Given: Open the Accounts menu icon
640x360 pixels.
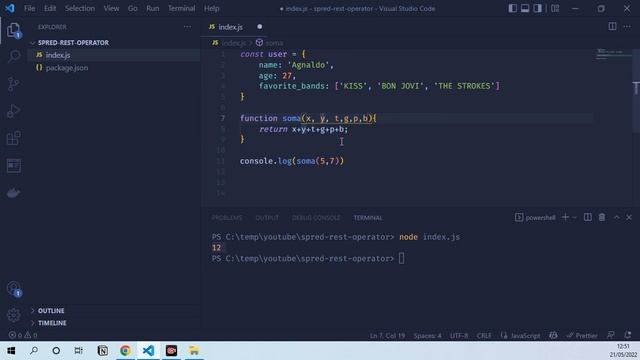Looking at the screenshot, I should (x=13, y=289).
